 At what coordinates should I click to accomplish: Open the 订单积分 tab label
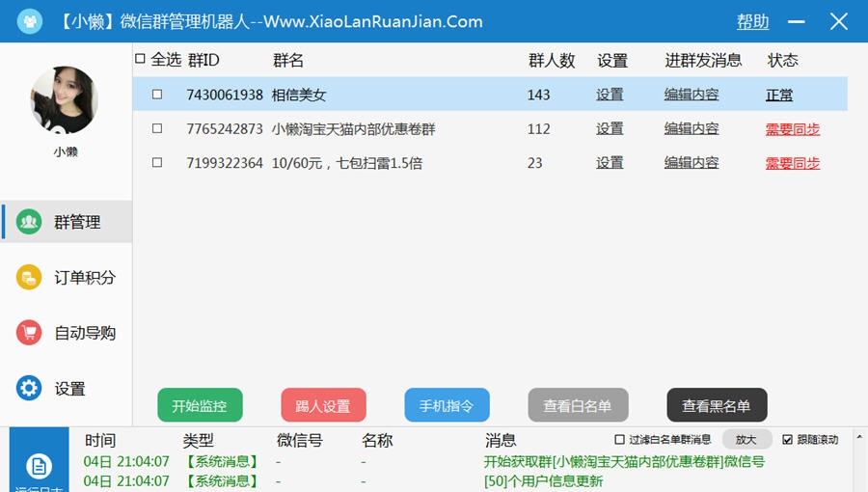(85, 277)
